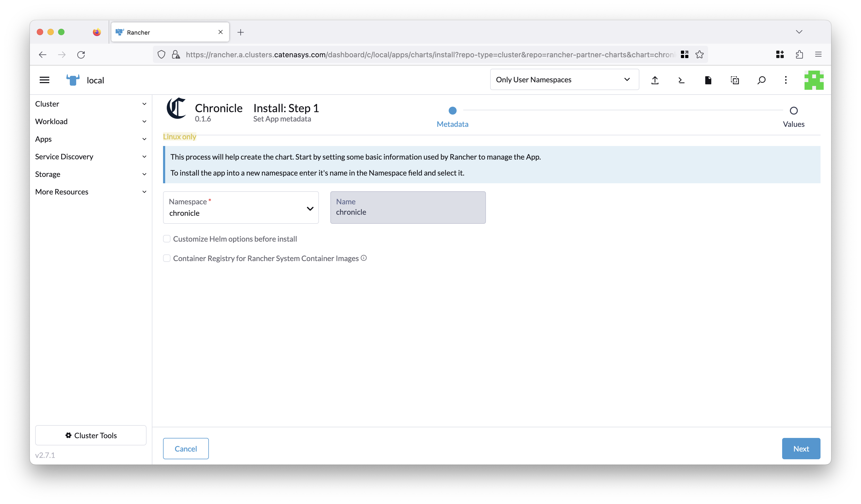Open the green user avatar menu
Screen dimensions: 861x504
point(814,80)
